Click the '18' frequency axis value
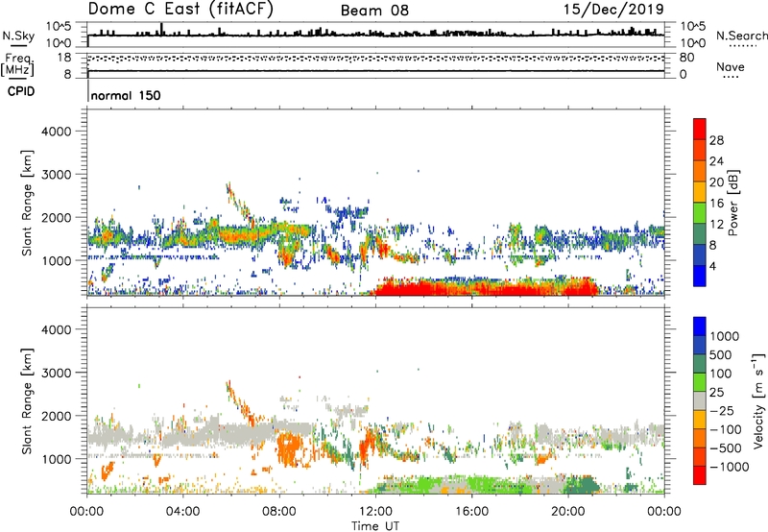 64,58
